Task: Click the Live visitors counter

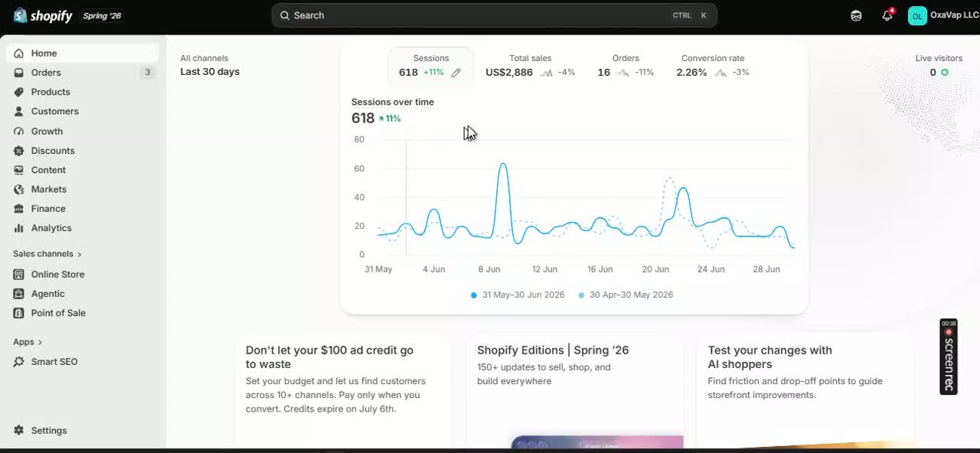Action: click(x=939, y=66)
